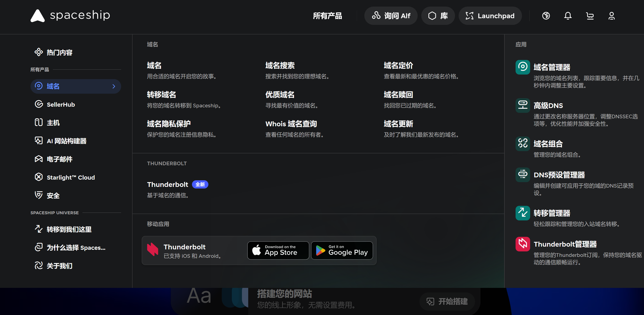The width and height of the screenshot is (644, 315).
Task: Click the Google Play download badge
Action: coord(342,250)
